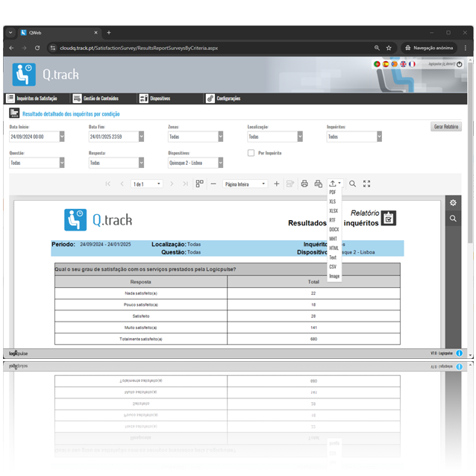Open the Dispositivos filter dropdown
Viewport: 476px width, 476px height.
[220, 163]
